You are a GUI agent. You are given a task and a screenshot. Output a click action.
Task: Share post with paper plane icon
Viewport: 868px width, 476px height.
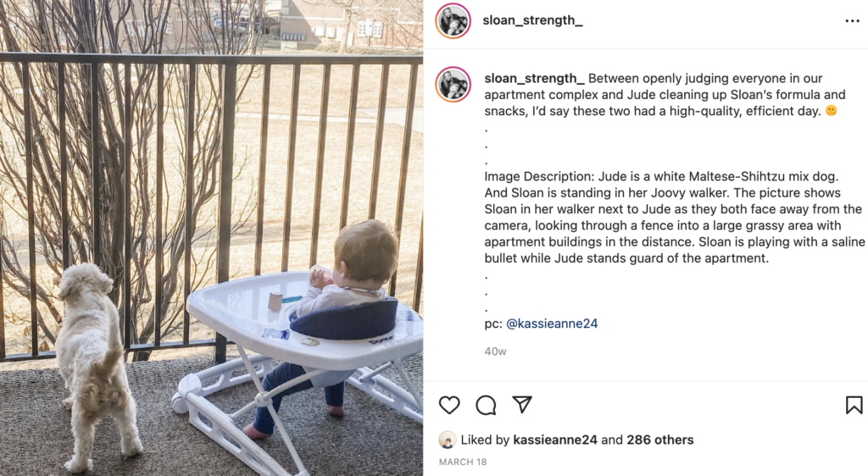point(522,405)
